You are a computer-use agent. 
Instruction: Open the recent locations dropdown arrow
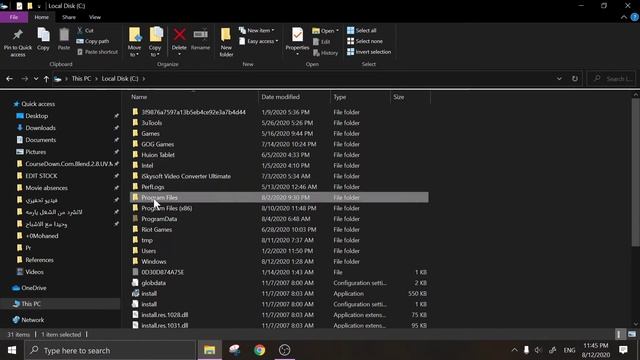[36, 78]
